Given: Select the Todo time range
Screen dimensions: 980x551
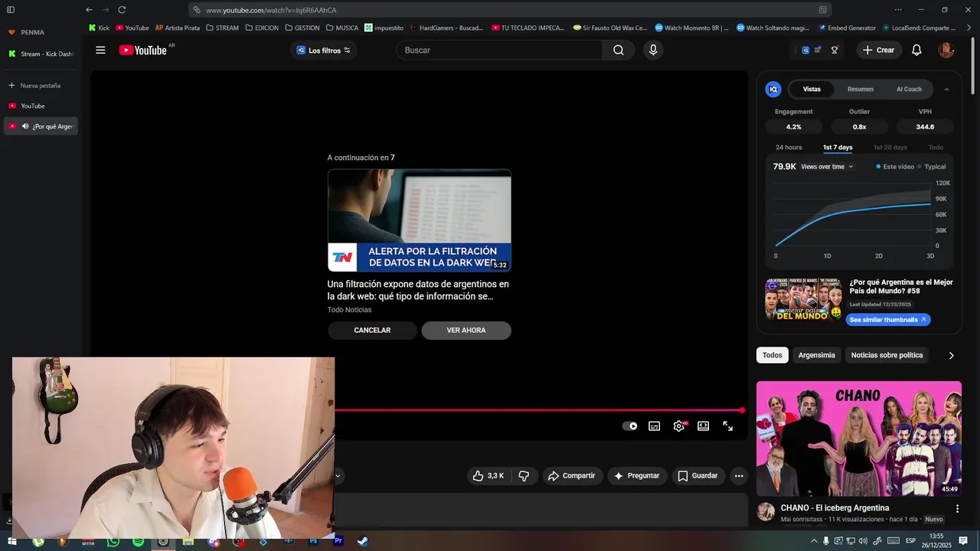Looking at the screenshot, I should (x=936, y=148).
